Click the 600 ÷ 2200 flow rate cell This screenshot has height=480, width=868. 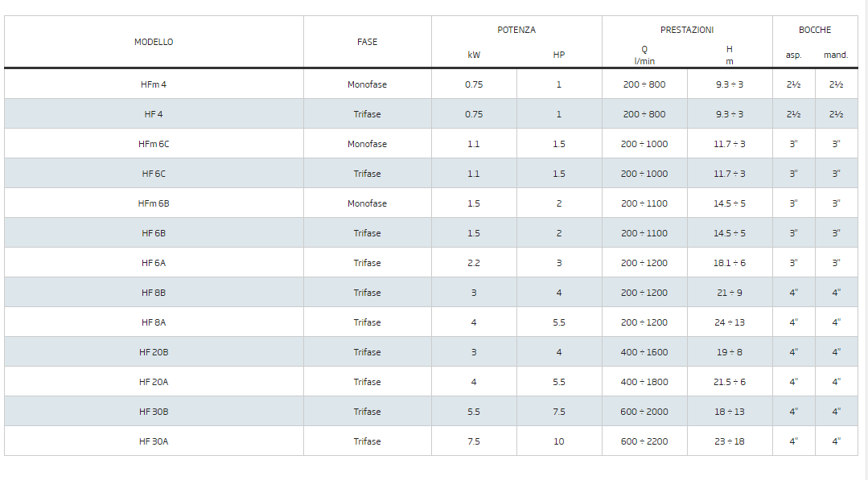pyautogui.click(x=644, y=441)
